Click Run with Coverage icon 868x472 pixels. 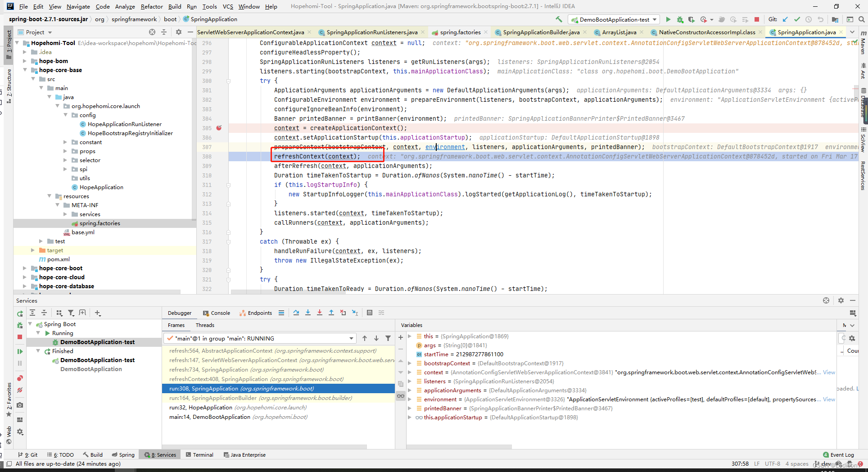click(x=691, y=19)
